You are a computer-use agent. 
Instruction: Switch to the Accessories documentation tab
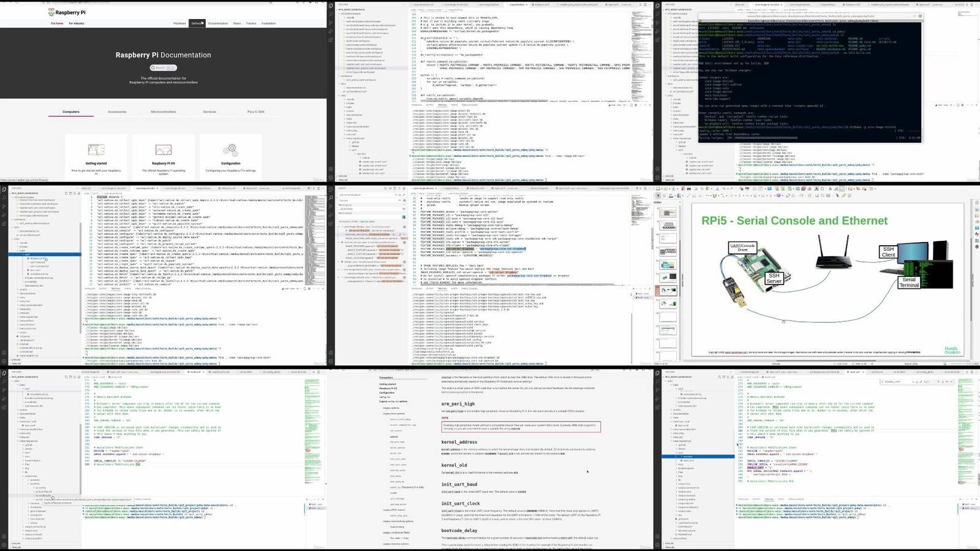coord(117,112)
